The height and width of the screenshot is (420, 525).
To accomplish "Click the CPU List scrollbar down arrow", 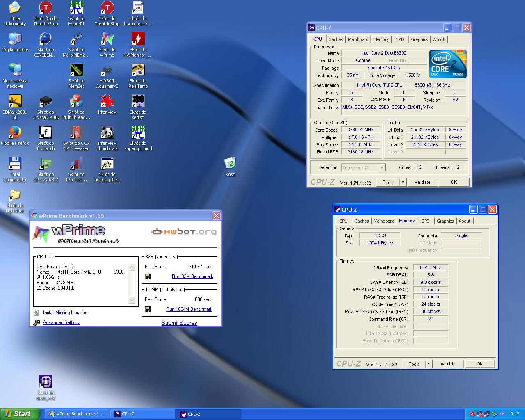I will tap(132, 300).
